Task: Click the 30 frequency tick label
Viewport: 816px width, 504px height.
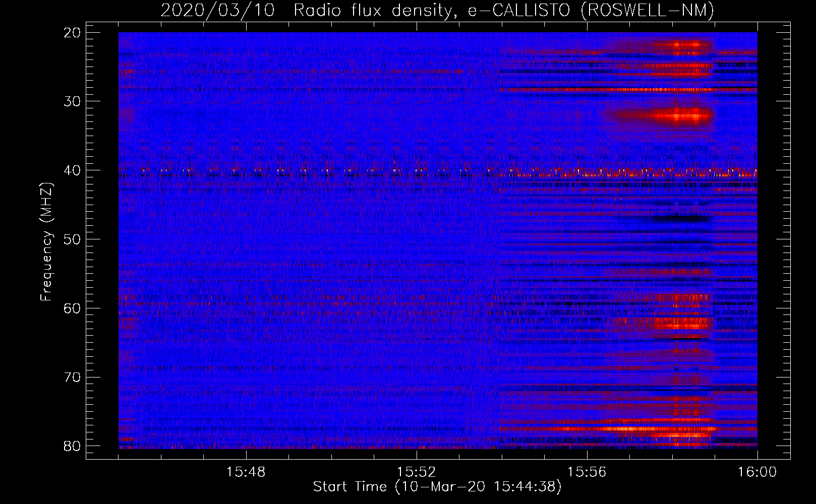Action: tap(73, 101)
